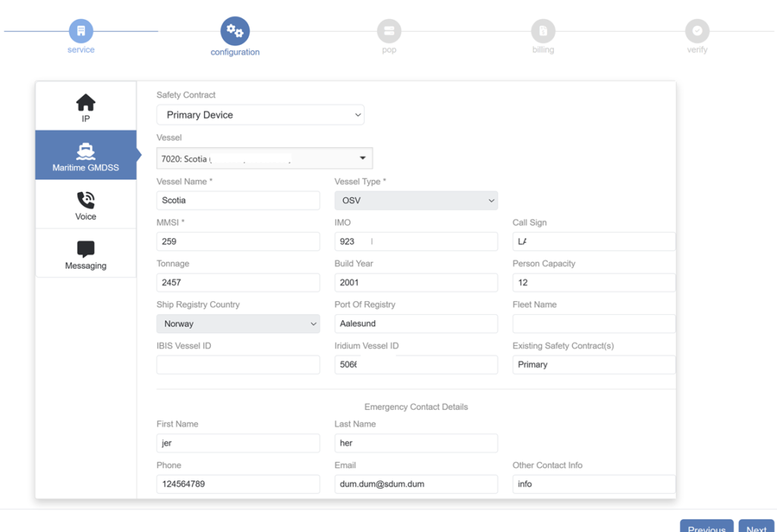Click the Previous button
The height and width of the screenshot is (532, 777).
click(x=706, y=525)
